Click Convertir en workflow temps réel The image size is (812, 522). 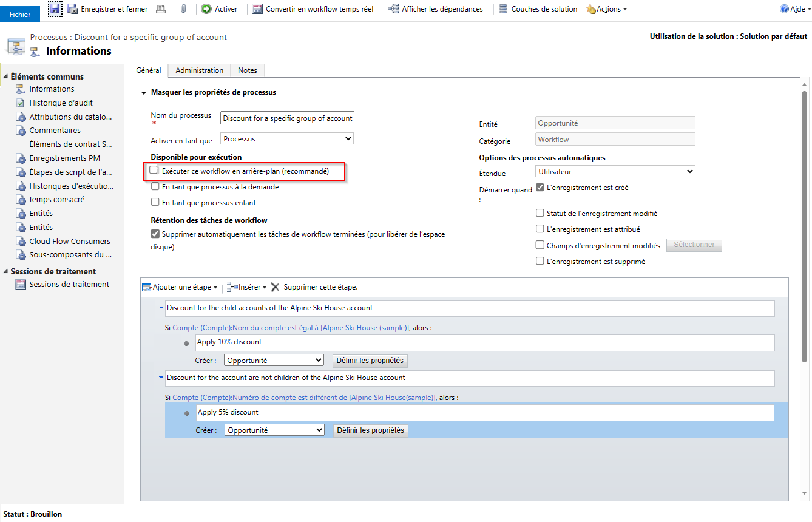pyautogui.click(x=312, y=8)
